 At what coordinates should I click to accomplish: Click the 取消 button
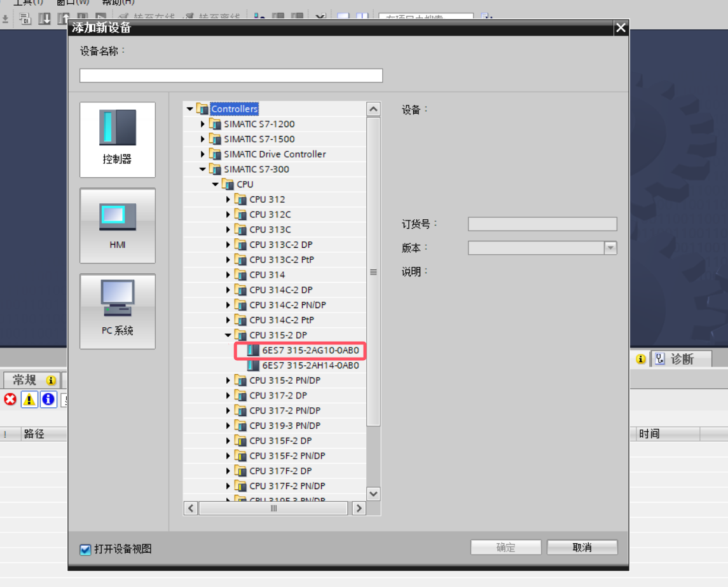(x=582, y=548)
